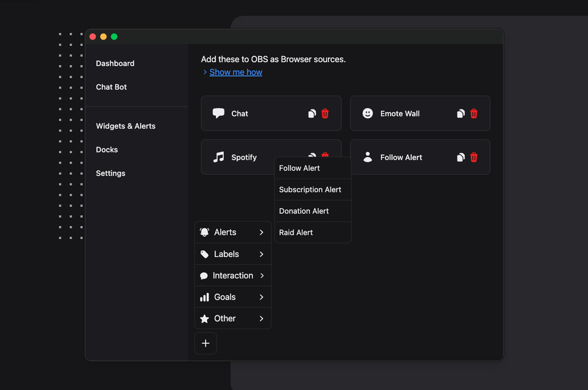Delete the Emote Wall widget
This screenshot has width=588, height=390.
(474, 114)
